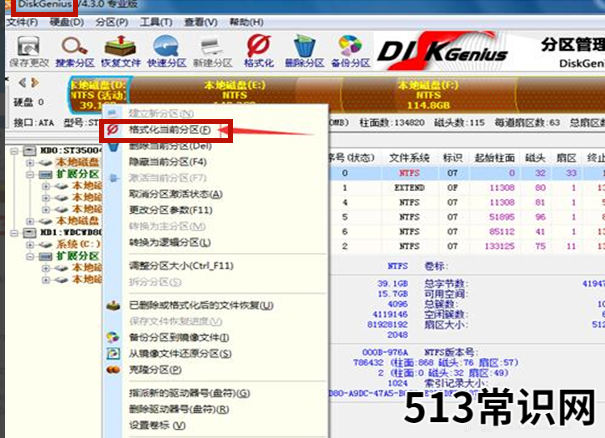Open the 分区(P) menu
The width and height of the screenshot is (605, 438).
[x=112, y=22]
